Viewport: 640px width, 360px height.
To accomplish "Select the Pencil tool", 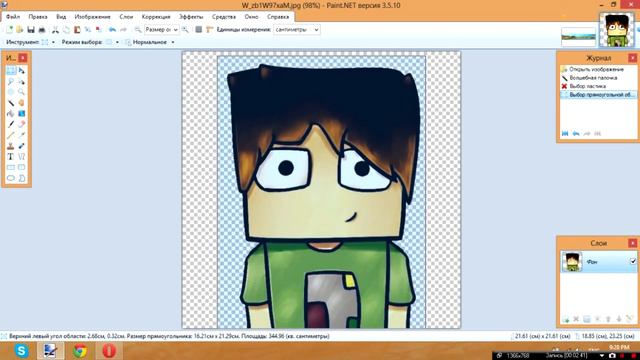I will coord(11,135).
